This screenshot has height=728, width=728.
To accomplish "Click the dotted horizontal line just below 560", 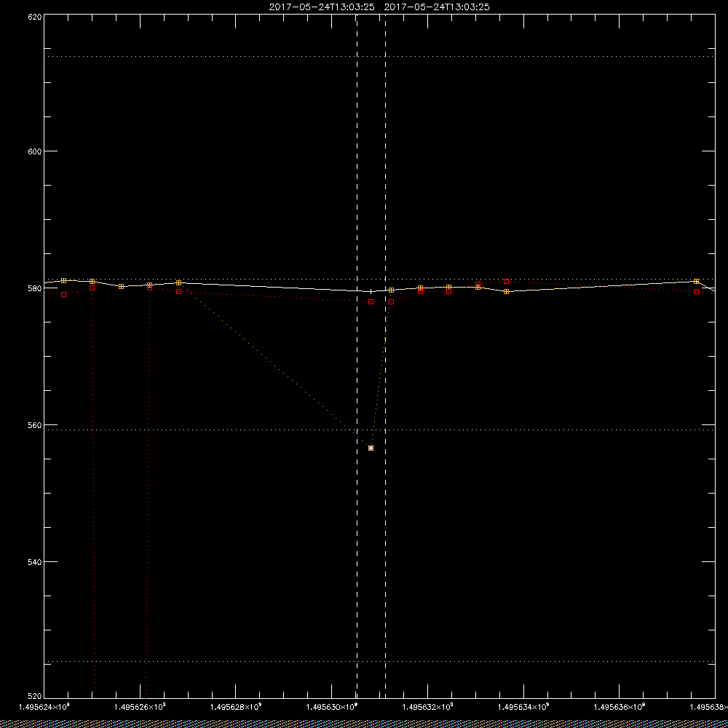I will click(x=379, y=430).
